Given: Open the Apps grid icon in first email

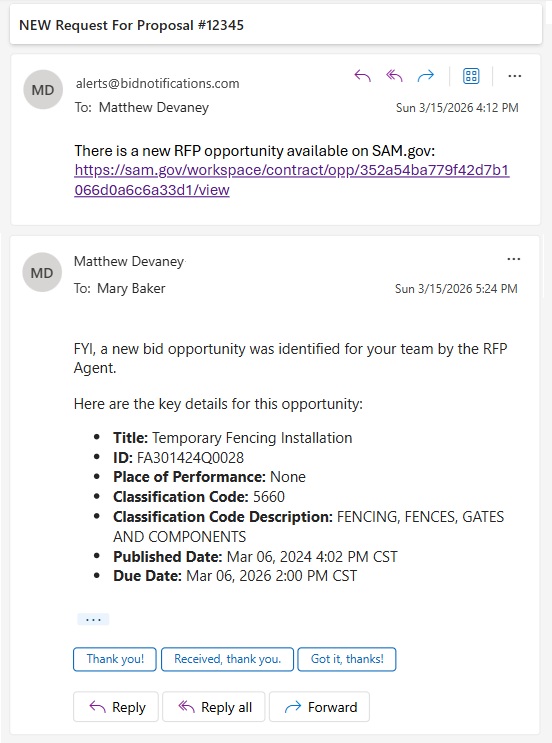Looking at the screenshot, I should coord(471,76).
